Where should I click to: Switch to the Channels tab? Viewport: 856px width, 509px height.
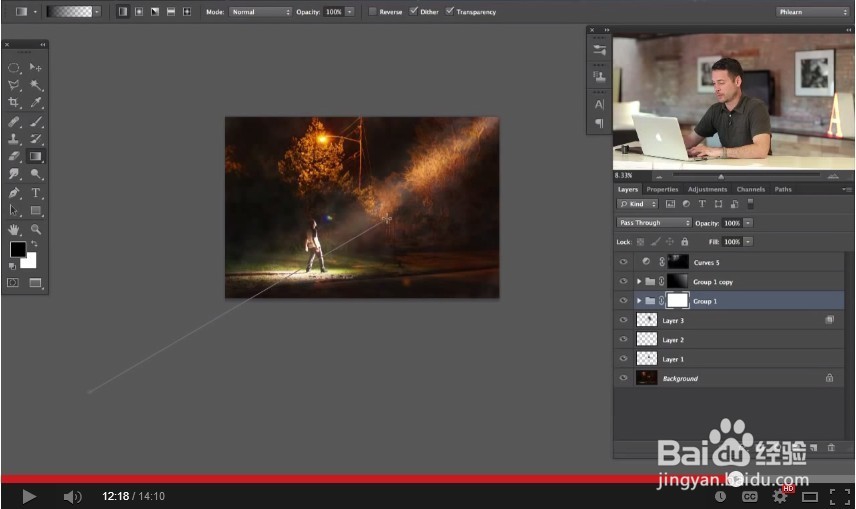point(751,190)
